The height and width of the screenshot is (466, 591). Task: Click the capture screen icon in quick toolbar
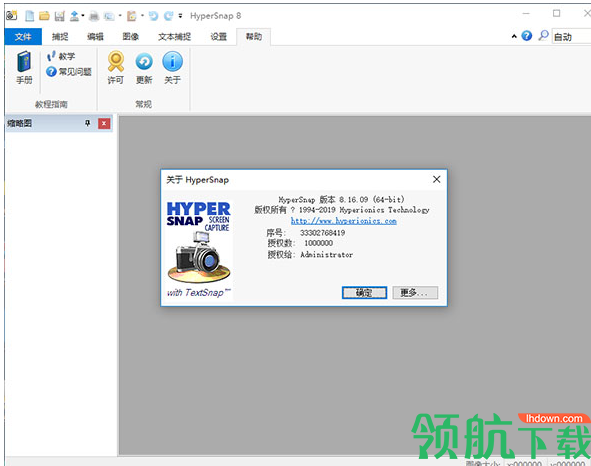pyautogui.click(x=109, y=16)
